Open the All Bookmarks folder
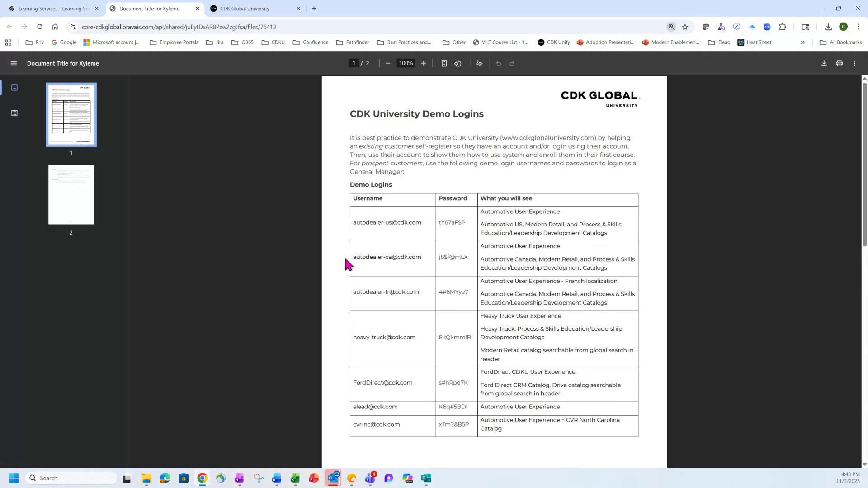The width and height of the screenshot is (868, 488). [840, 42]
